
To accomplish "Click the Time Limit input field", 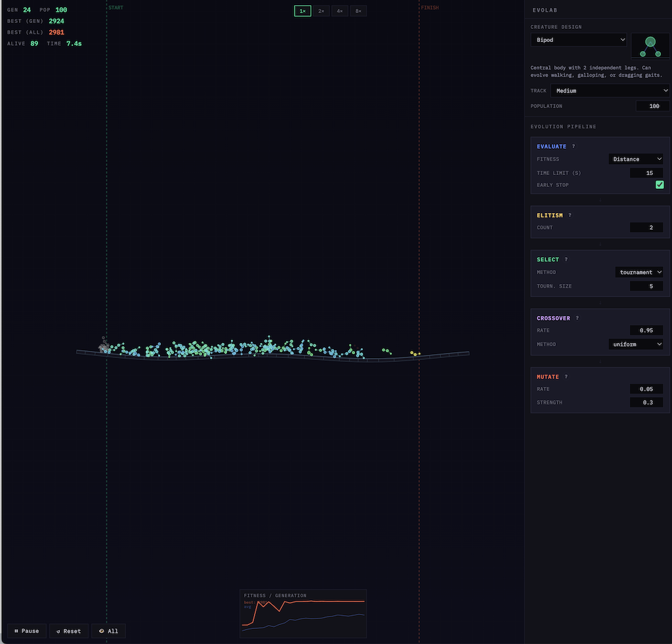I will click(646, 173).
